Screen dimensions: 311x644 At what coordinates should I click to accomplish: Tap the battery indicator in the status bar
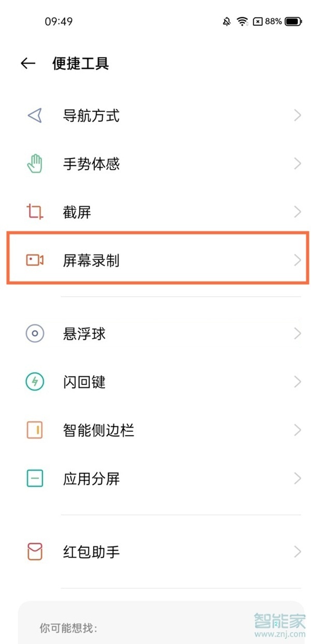(292, 21)
